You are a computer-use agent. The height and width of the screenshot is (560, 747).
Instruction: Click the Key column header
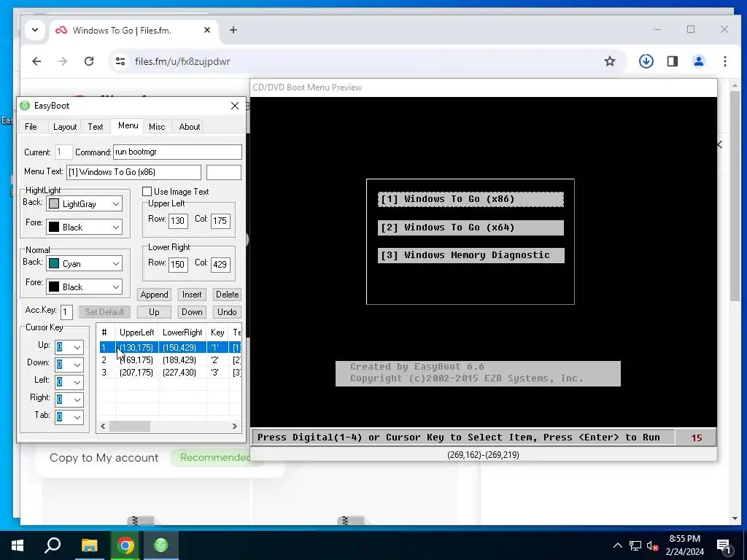[217, 332]
